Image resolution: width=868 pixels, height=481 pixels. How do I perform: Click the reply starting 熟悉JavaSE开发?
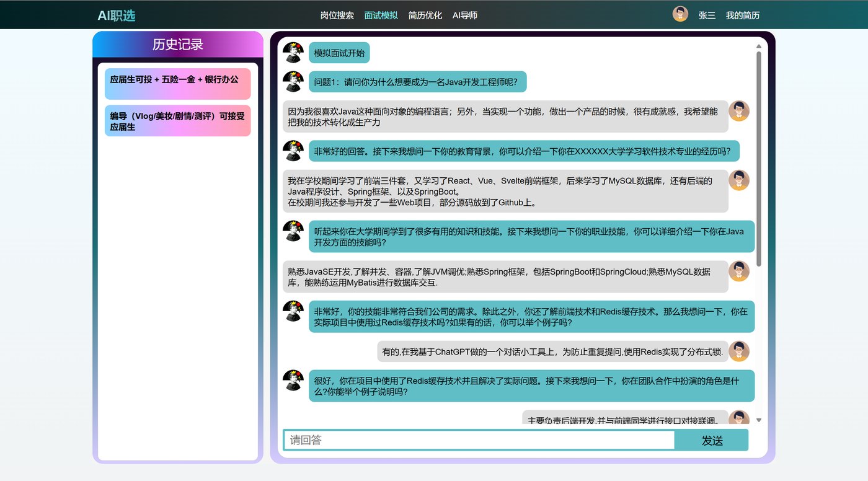(x=505, y=276)
